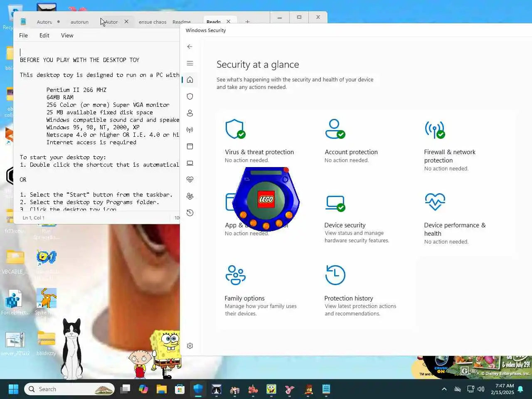Screen dimensions: 532x399
Task: Go back in Windows Security
Action: pos(190,47)
